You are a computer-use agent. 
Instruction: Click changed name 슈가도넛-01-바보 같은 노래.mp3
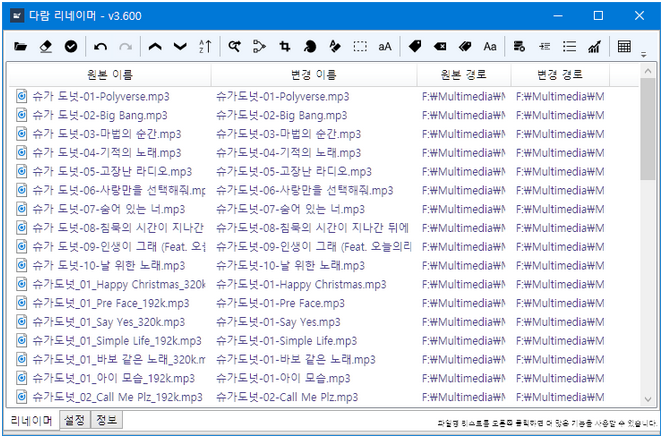click(x=296, y=360)
